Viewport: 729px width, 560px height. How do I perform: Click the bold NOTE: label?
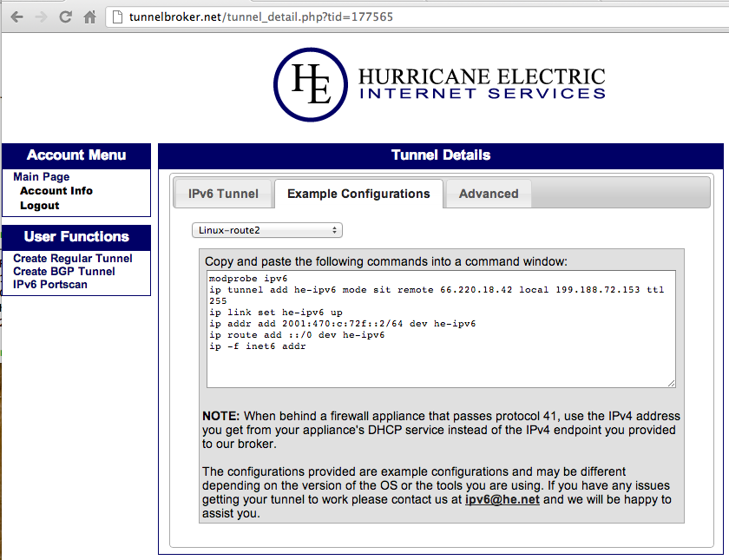coord(220,416)
